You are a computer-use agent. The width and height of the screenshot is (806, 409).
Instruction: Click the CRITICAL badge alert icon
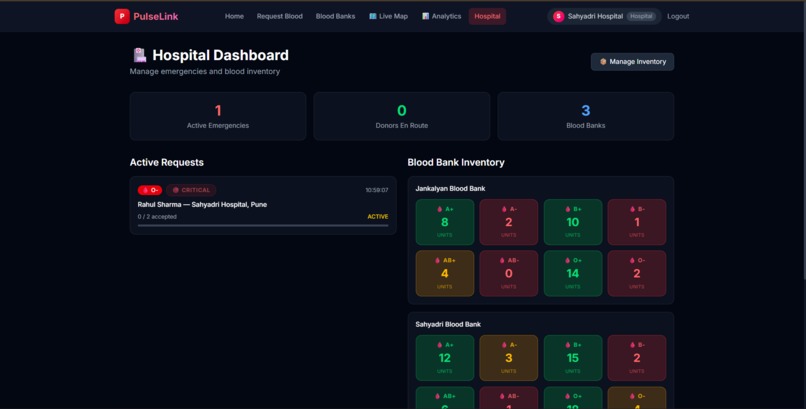point(176,190)
